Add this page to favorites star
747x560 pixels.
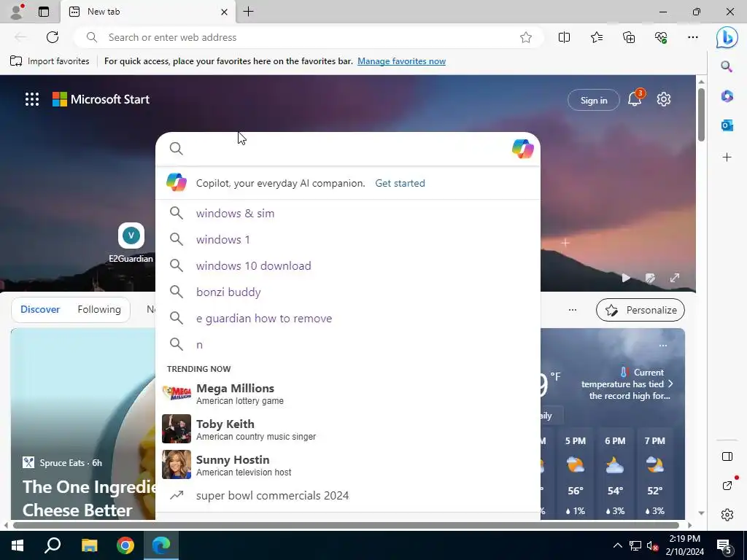[525, 37]
